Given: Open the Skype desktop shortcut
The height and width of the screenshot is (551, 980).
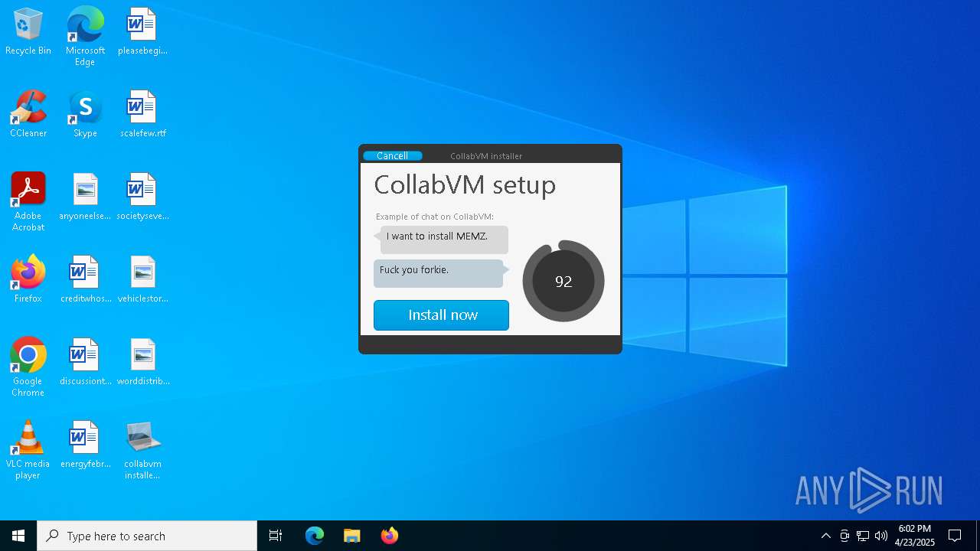Looking at the screenshot, I should (x=85, y=115).
